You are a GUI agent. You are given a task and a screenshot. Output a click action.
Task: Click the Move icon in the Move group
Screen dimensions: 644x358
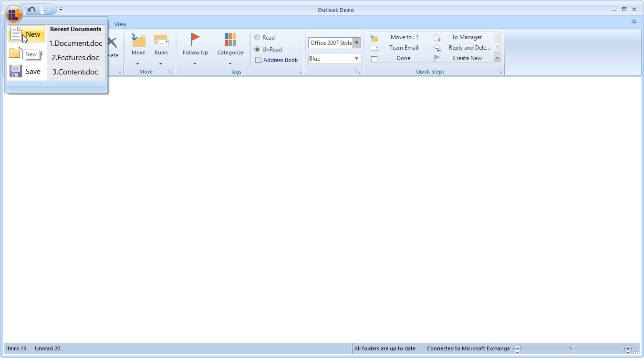coord(138,41)
